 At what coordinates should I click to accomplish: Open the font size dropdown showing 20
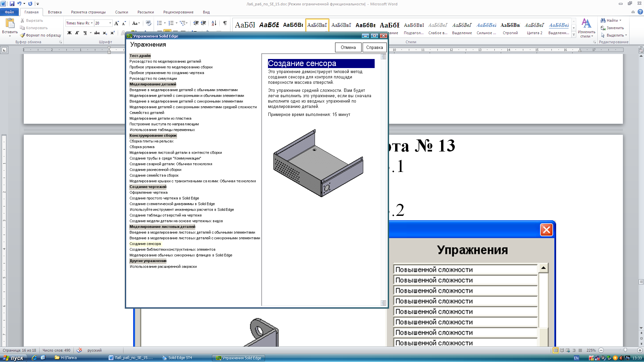[110, 23]
